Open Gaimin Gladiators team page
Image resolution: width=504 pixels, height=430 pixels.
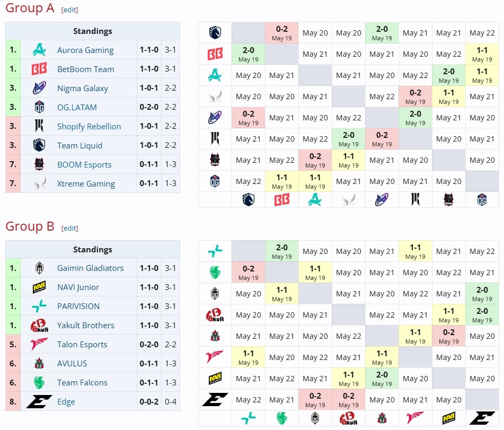(90, 268)
